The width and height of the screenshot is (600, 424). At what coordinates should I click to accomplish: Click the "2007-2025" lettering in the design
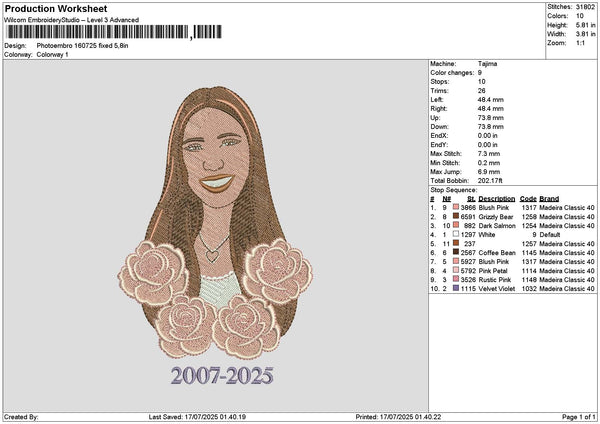pos(222,375)
